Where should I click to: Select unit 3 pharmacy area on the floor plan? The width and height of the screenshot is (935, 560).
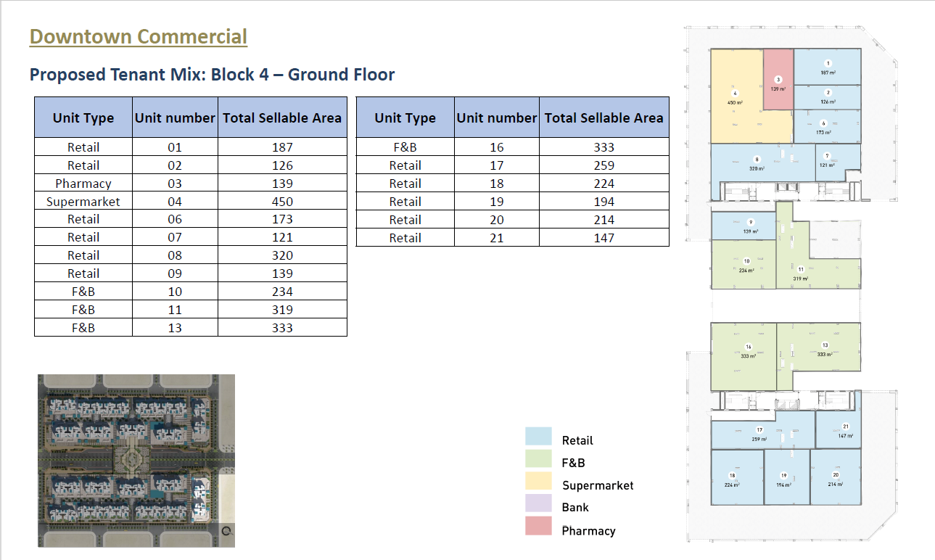click(778, 80)
